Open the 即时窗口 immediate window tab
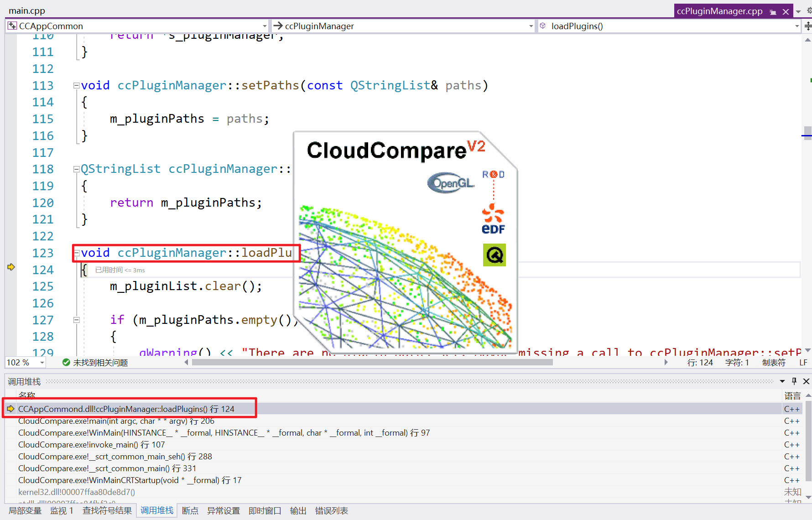The height and width of the screenshot is (520, 812). (265, 511)
